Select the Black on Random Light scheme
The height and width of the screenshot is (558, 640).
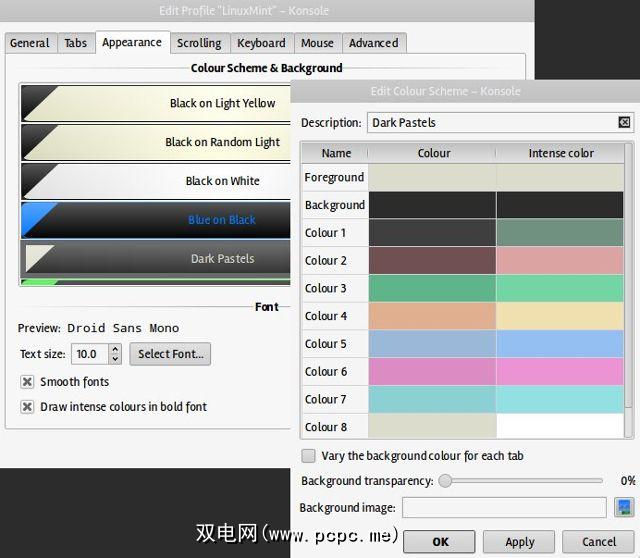pos(156,142)
